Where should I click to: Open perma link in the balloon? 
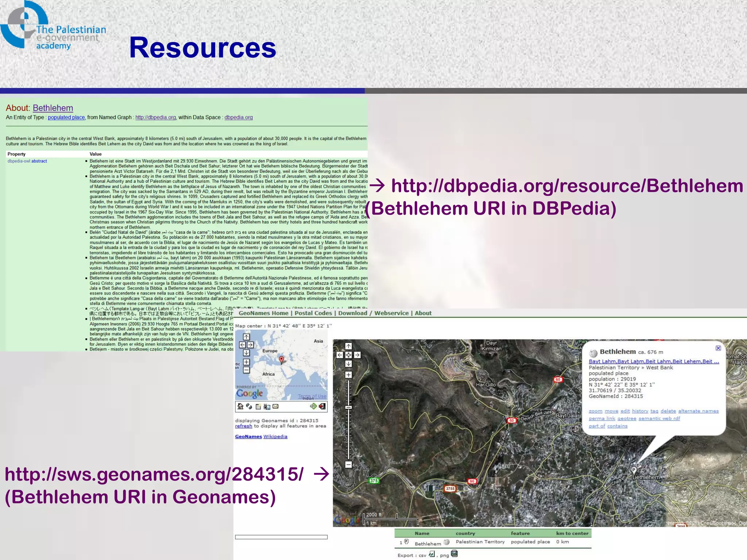click(602, 419)
